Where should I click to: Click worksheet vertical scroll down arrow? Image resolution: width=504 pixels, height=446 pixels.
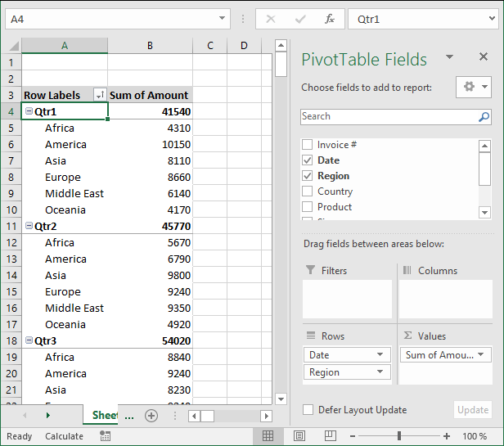point(281,399)
